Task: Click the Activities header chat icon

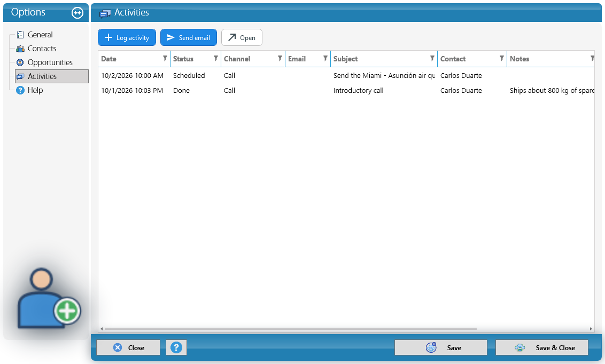Action: [x=105, y=13]
